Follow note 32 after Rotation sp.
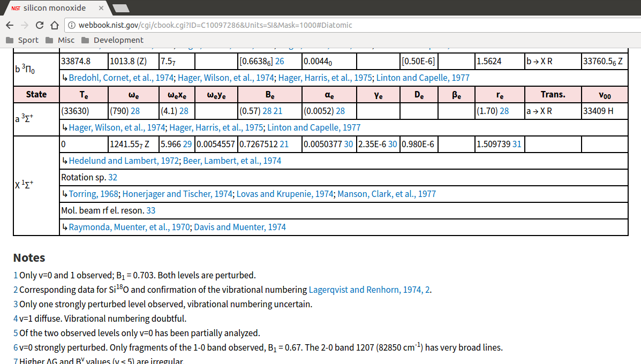Screen dimensions: 641x364 click(113, 177)
